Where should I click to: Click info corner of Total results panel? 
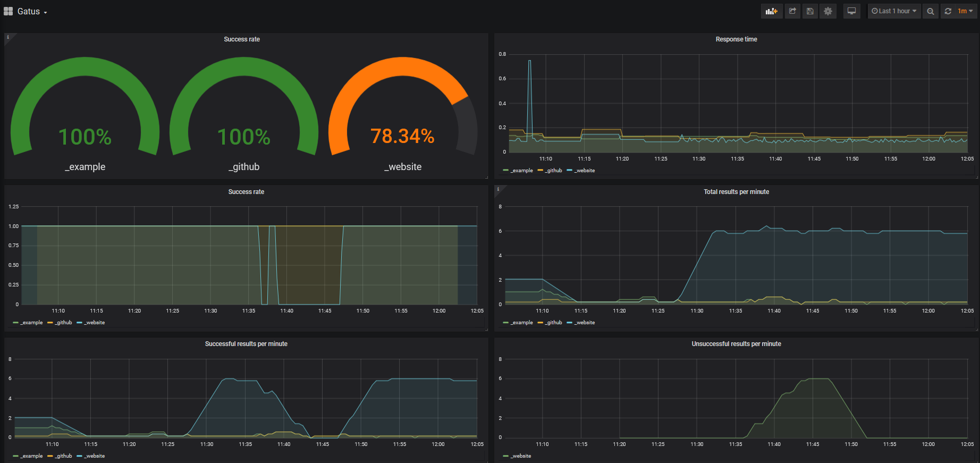click(x=498, y=189)
